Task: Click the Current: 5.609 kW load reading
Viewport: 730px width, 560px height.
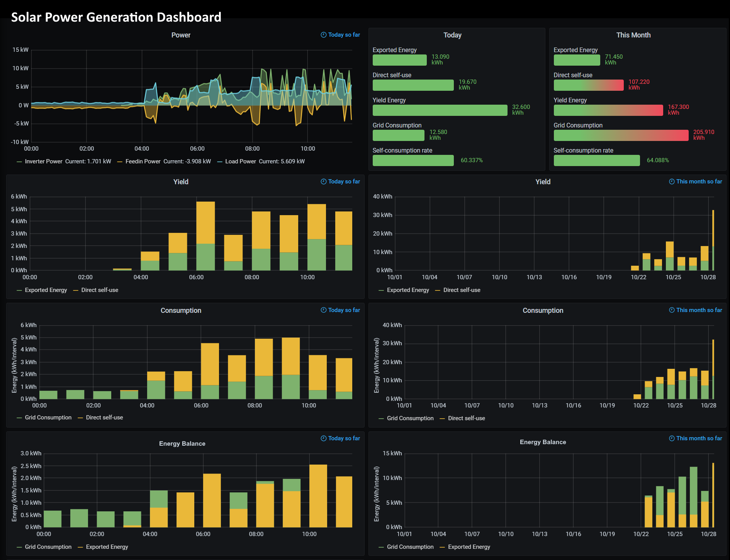Action: [282, 161]
